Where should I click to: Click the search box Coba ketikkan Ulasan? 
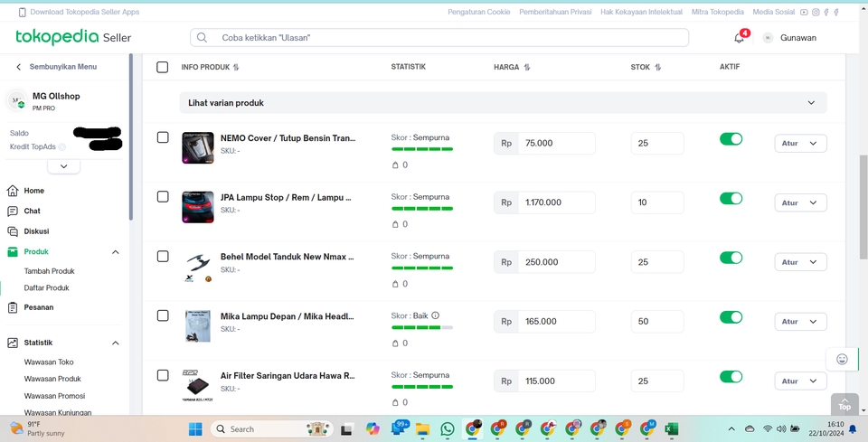pos(439,38)
